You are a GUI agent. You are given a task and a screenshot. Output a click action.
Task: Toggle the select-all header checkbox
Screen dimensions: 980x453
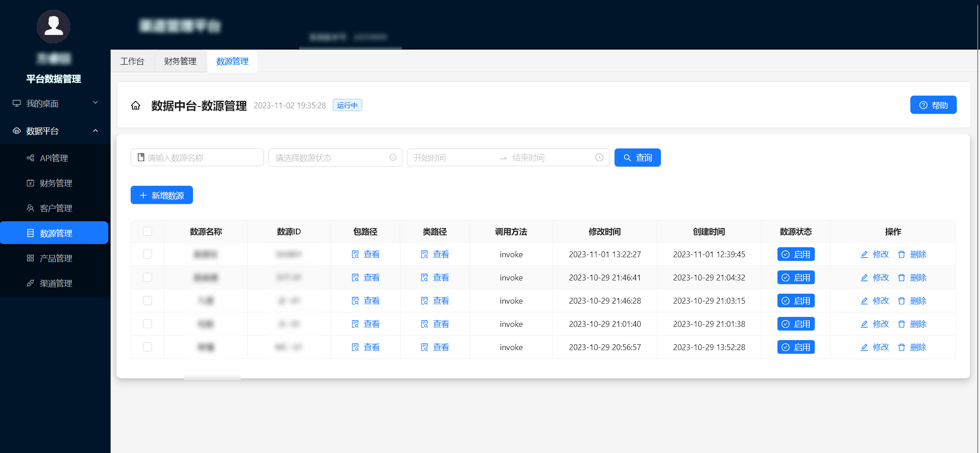coord(147,231)
